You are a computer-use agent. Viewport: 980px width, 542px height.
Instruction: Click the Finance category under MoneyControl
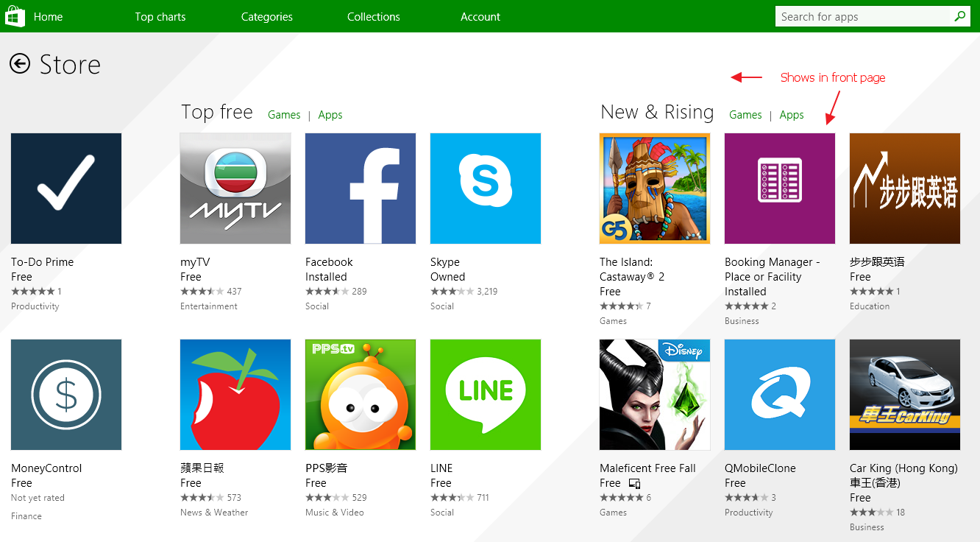coord(26,516)
